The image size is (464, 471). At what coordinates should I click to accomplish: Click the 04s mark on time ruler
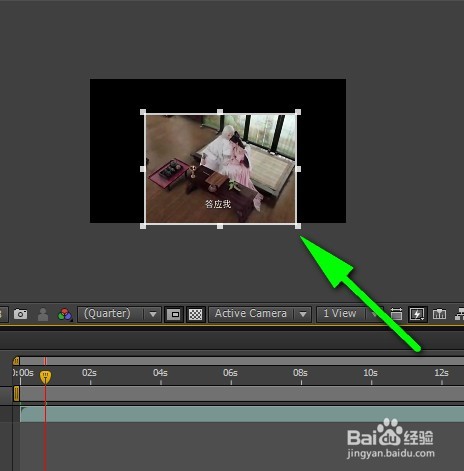coord(160,373)
